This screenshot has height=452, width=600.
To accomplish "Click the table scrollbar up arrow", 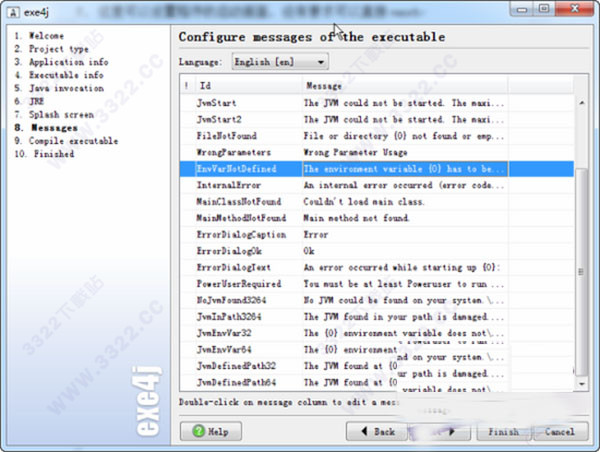I will (582, 103).
